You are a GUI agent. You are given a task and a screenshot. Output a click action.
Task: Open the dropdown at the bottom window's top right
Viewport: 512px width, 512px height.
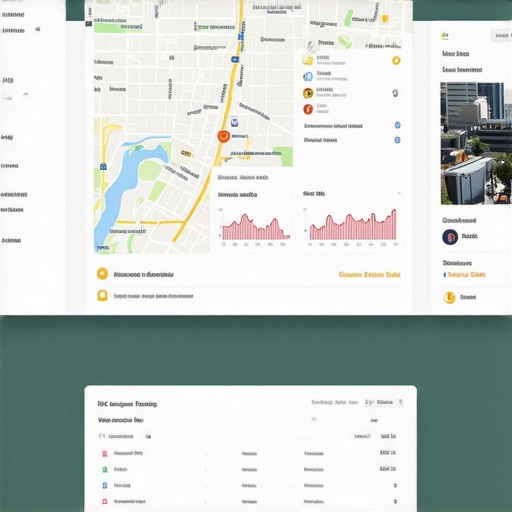click(x=384, y=402)
